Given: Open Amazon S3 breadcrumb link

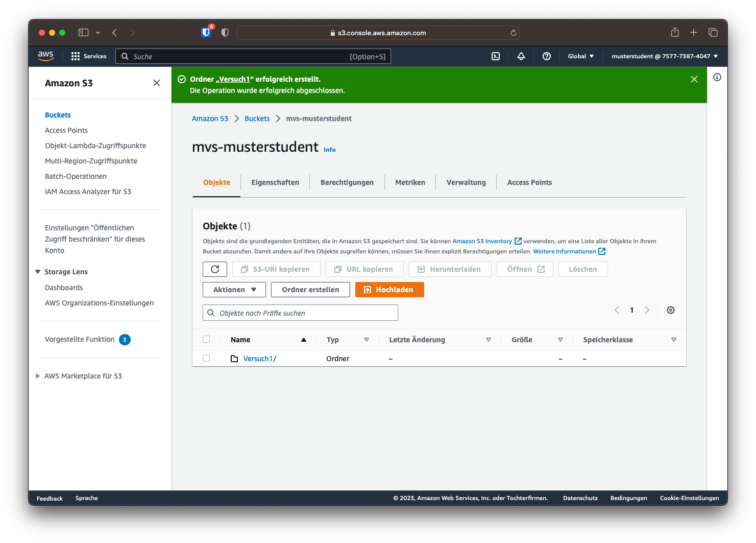Looking at the screenshot, I should (x=210, y=119).
